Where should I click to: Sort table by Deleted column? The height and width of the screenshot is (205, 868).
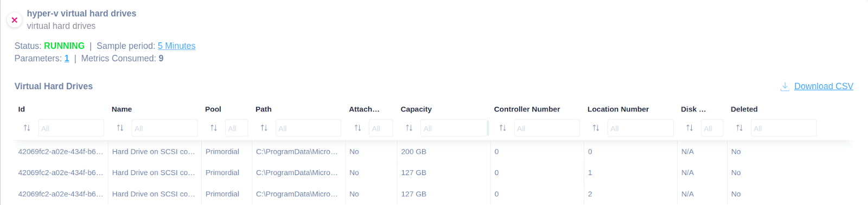pyautogui.click(x=739, y=128)
